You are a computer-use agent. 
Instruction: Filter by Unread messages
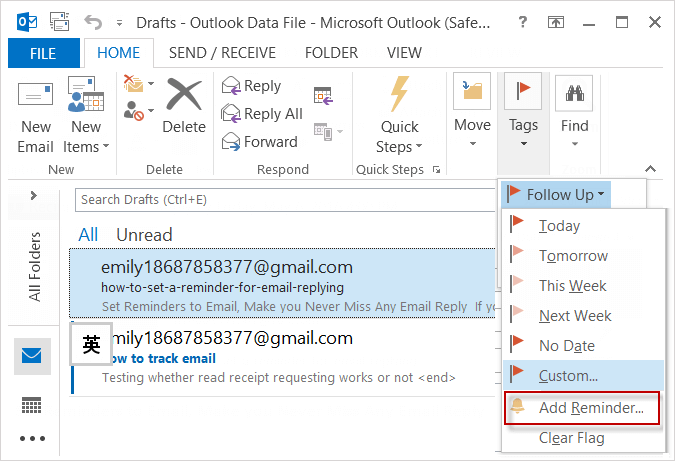click(x=144, y=235)
